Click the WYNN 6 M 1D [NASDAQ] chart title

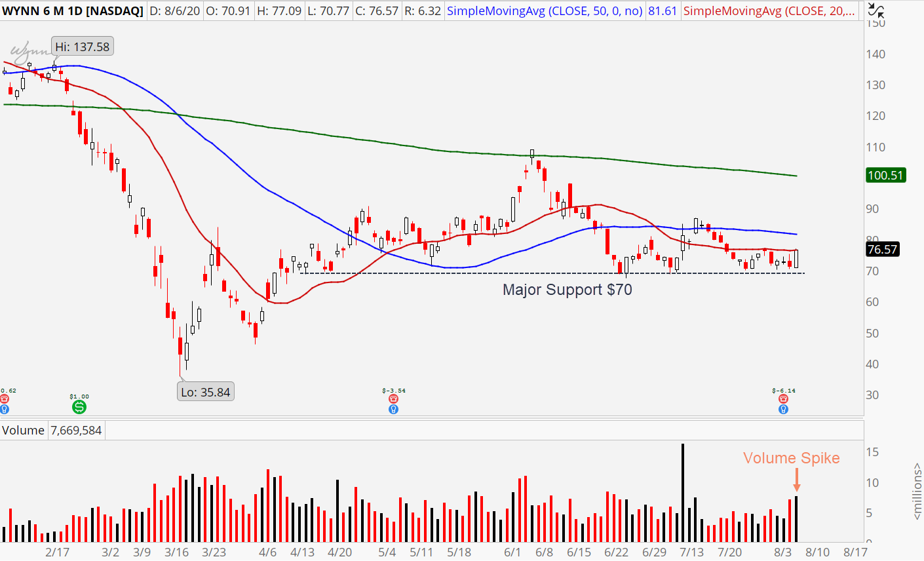click(x=73, y=11)
